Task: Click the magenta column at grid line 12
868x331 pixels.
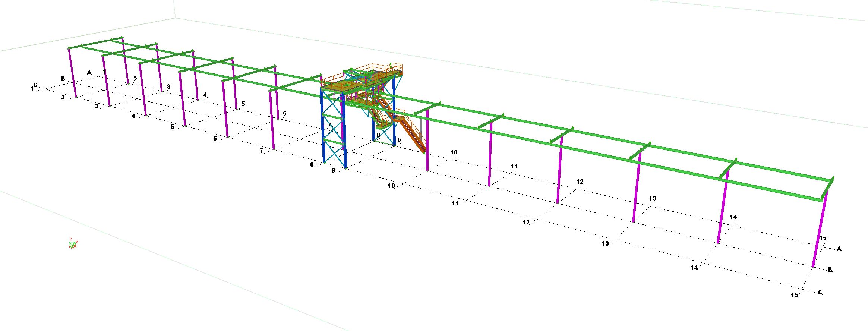Action: coord(559,171)
